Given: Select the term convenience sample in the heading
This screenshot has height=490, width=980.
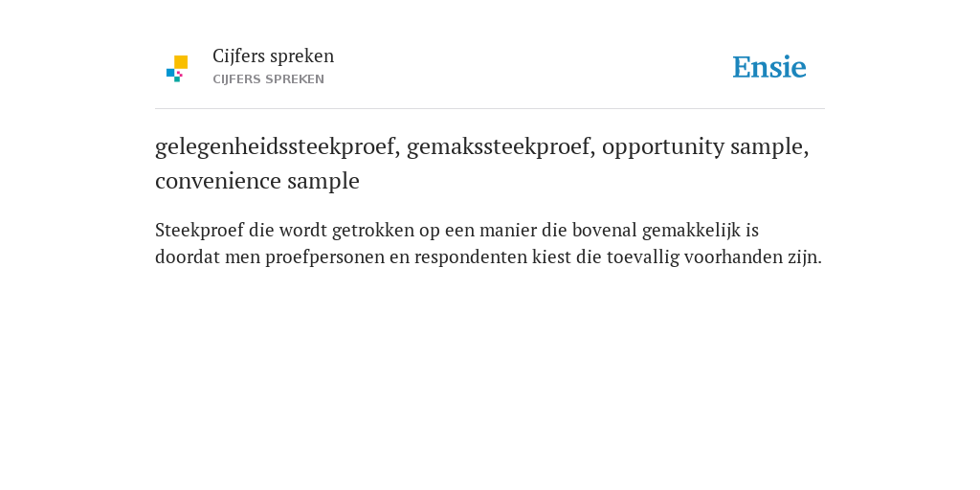Looking at the screenshot, I should click(257, 181).
